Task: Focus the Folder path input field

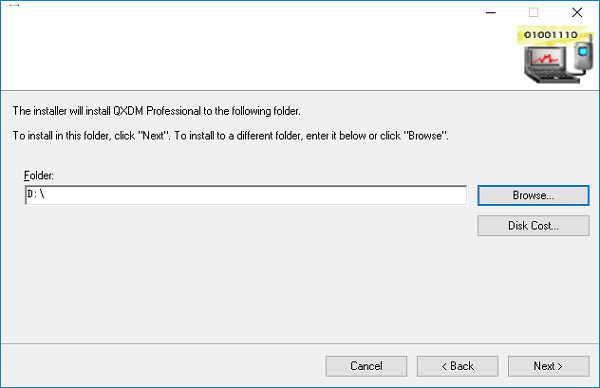Action: click(246, 195)
